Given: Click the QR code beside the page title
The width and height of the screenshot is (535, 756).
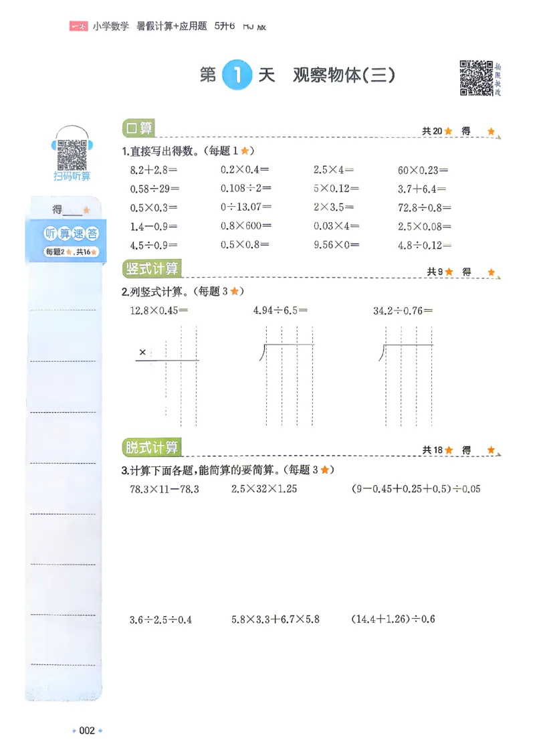Looking at the screenshot, I should (x=476, y=78).
